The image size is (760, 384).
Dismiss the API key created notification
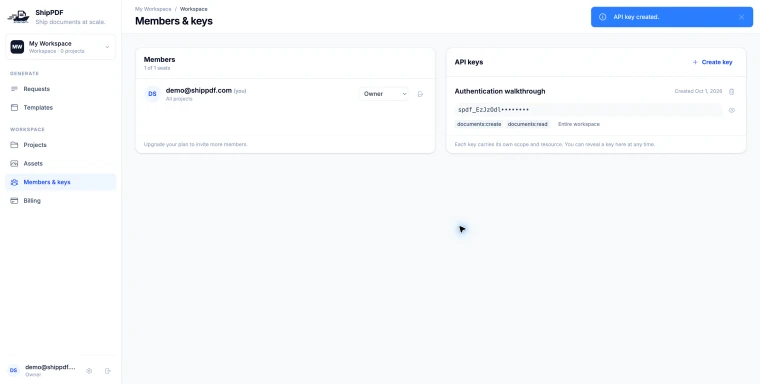pos(741,17)
